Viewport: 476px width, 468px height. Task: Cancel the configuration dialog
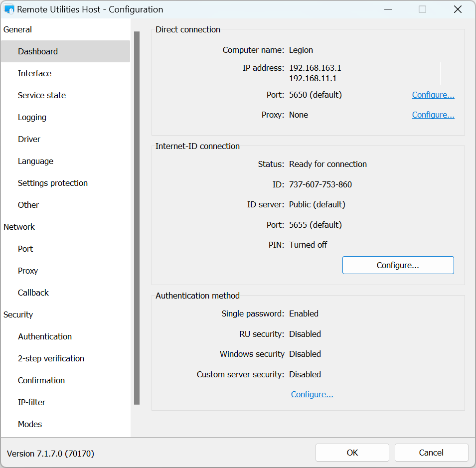[431, 453]
